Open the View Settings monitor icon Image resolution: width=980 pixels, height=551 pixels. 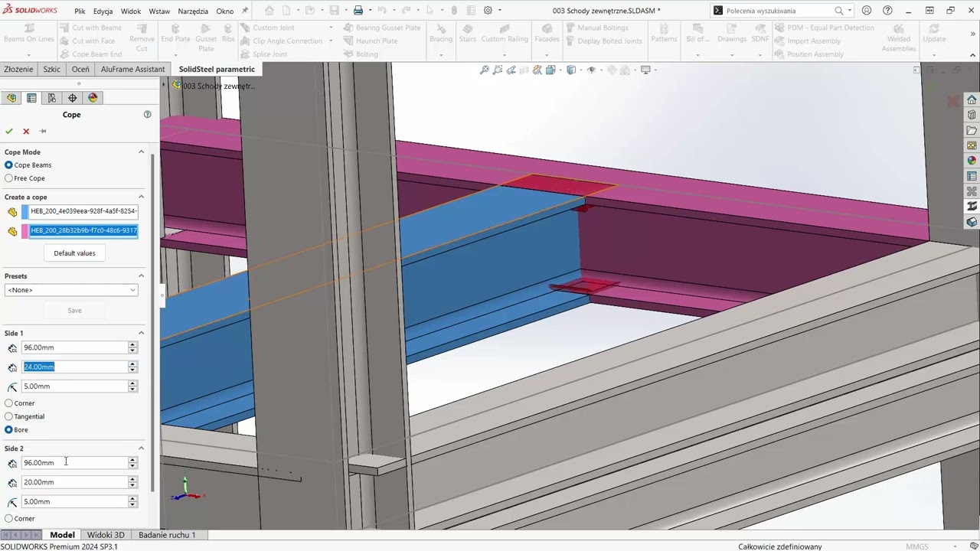click(x=645, y=70)
